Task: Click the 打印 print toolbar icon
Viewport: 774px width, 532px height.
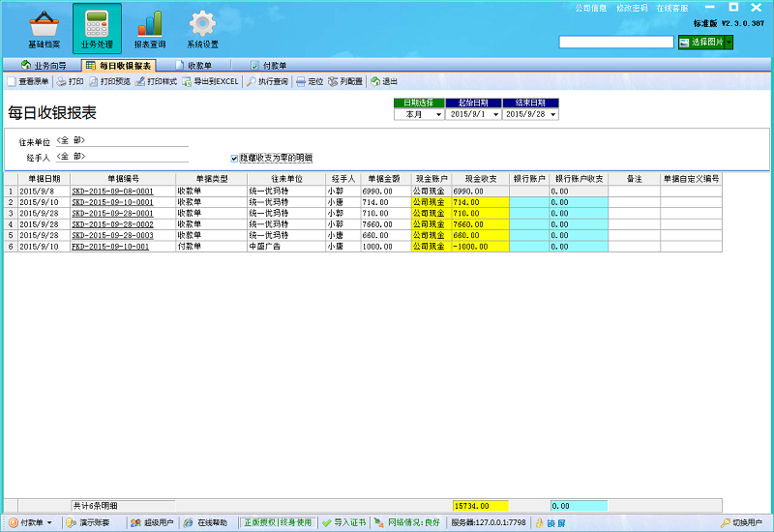Action: tap(70, 82)
